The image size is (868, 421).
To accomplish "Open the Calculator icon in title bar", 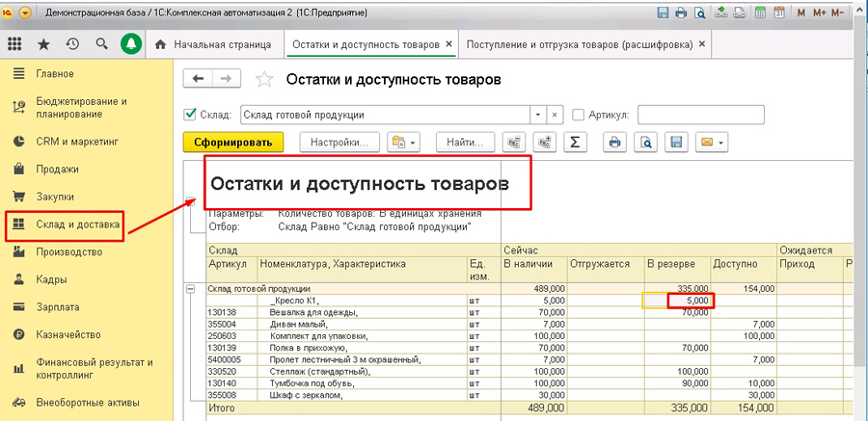I will [x=761, y=13].
